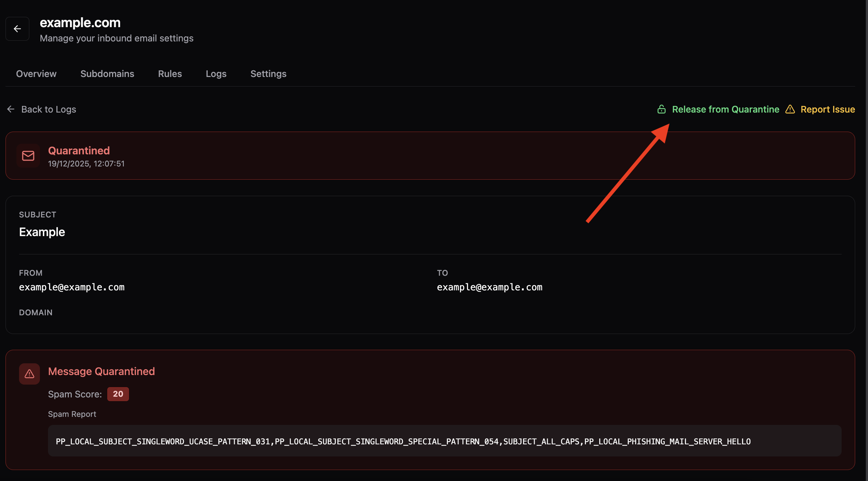Click the subject text Example

click(42, 232)
